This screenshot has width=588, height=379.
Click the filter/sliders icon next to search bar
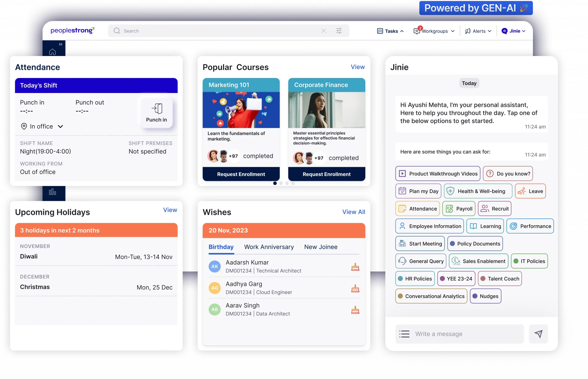(339, 30)
